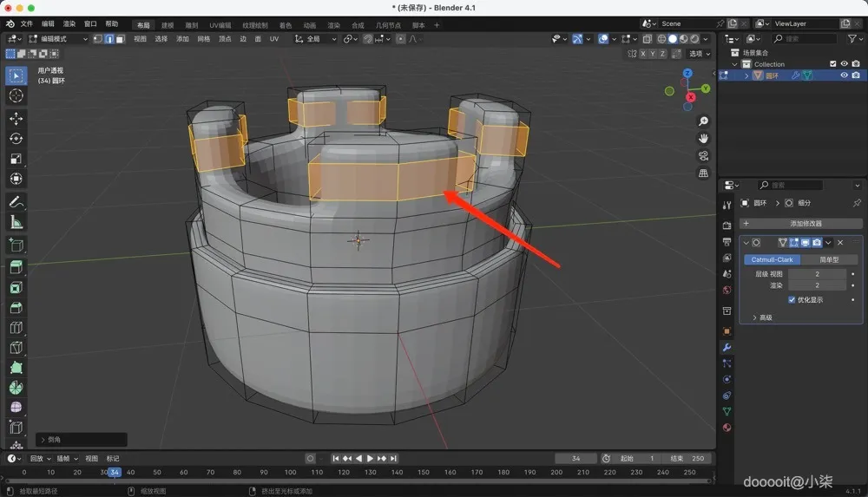Open the 文件 menu
Viewport: 868px width, 497px height.
pos(26,23)
